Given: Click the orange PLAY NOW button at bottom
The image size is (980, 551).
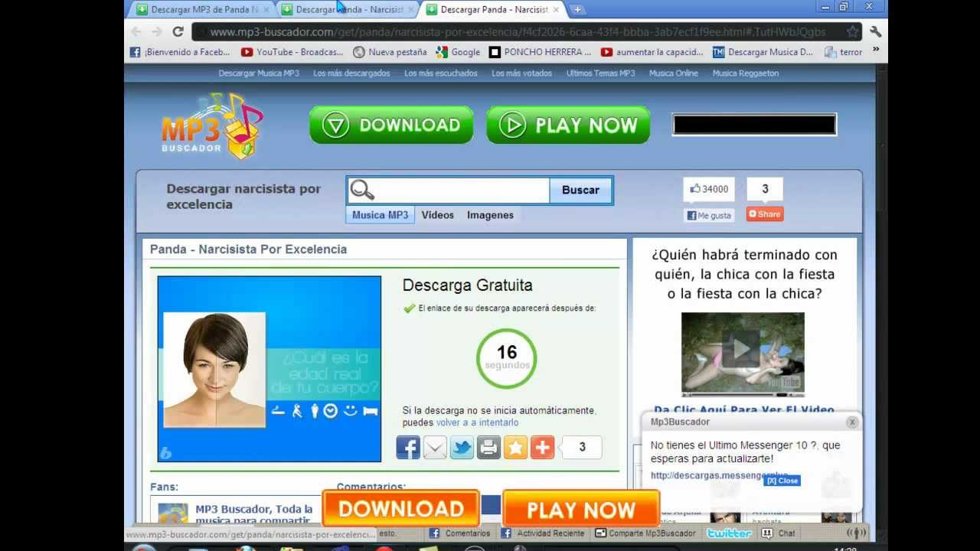Looking at the screenshot, I should [x=580, y=509].
